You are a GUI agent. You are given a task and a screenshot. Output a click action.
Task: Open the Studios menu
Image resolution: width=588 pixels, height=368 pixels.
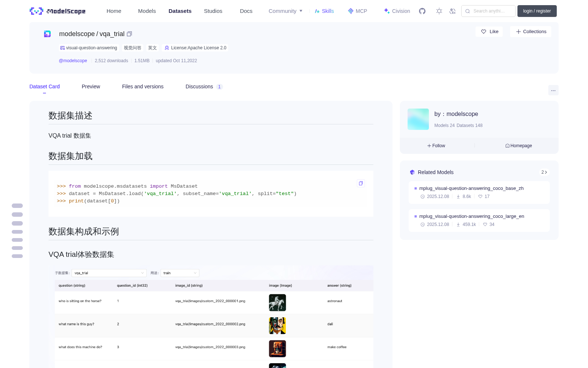tap(213, 11)
